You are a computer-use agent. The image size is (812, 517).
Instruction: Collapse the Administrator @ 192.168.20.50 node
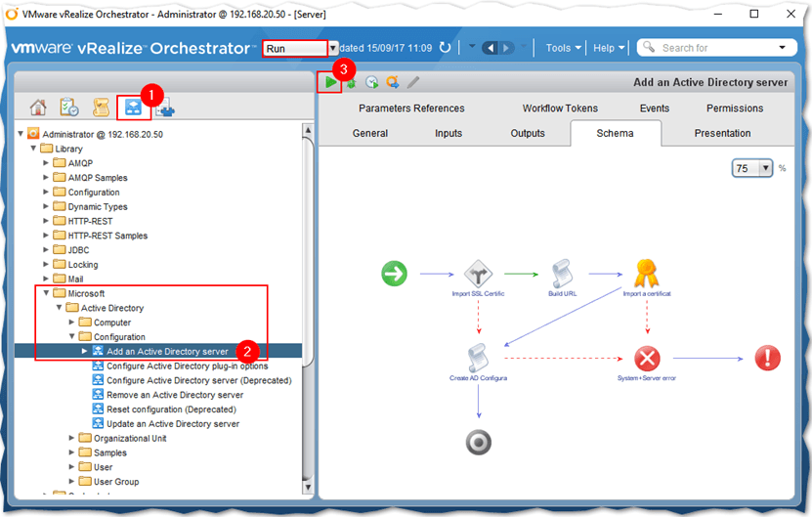(x=21, y=134)
